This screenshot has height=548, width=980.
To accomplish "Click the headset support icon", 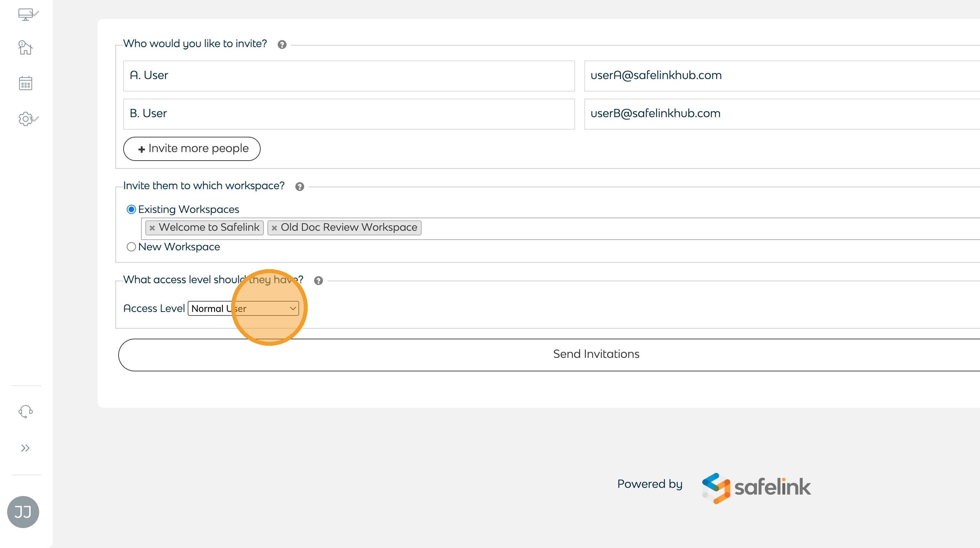I will click(26, 412).
